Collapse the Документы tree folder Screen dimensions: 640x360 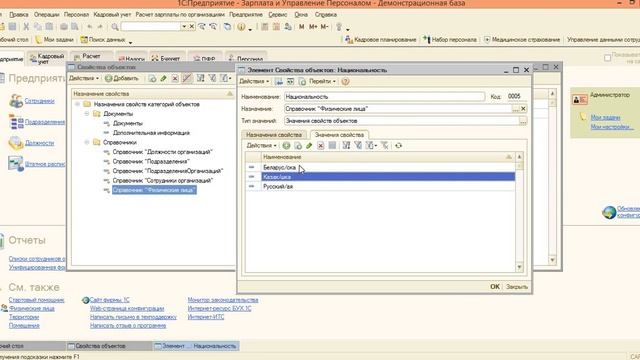click(x=87, y=114)
